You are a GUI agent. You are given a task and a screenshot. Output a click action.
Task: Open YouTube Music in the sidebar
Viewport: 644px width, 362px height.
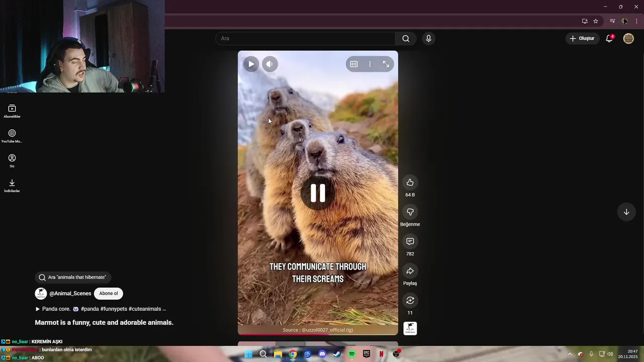[12, 136]
